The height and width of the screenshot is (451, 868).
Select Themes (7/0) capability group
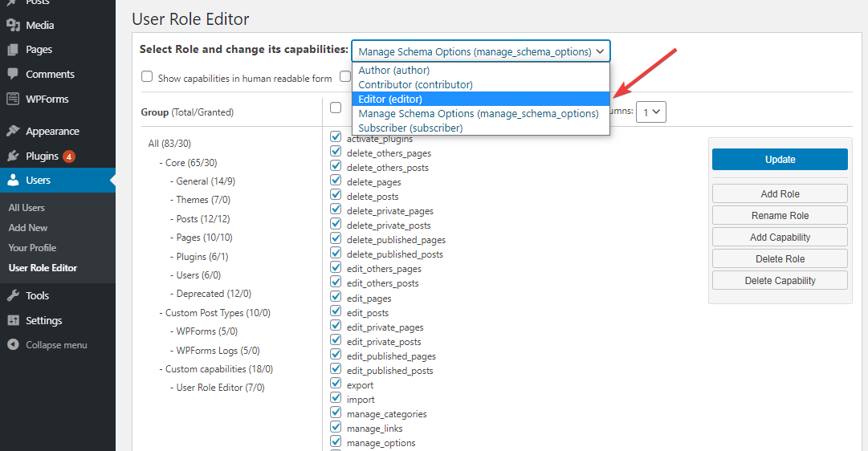pyautogui.click(x=203, y=199)
